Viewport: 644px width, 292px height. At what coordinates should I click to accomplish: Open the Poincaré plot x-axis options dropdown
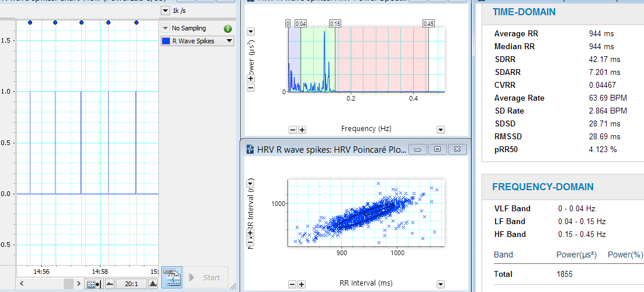click(x=441, y=284)
